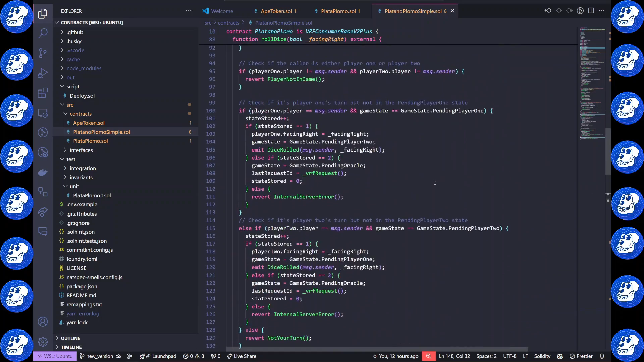Open Explorer Views and More Actions
The height and width of the screenshot is (362, 644).
(x=189, y=11)
